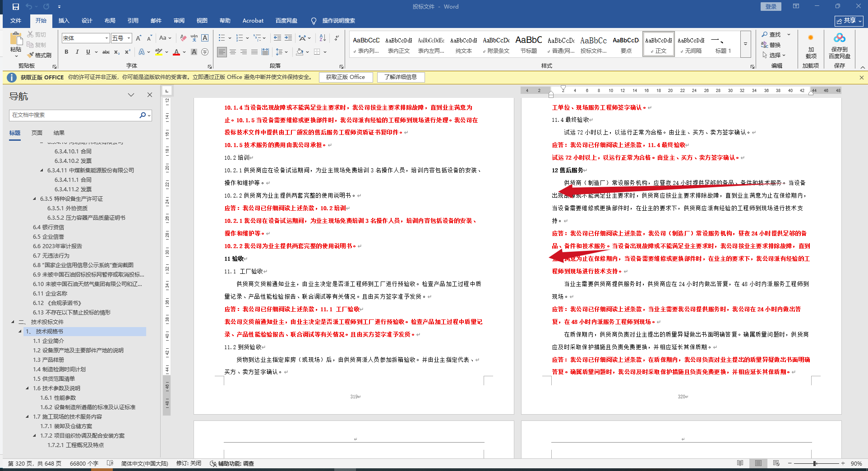Open the 审阅 (Review) ribbon tab
The height and width of the screenshot is (471, 868).
(x=179, y=21)
